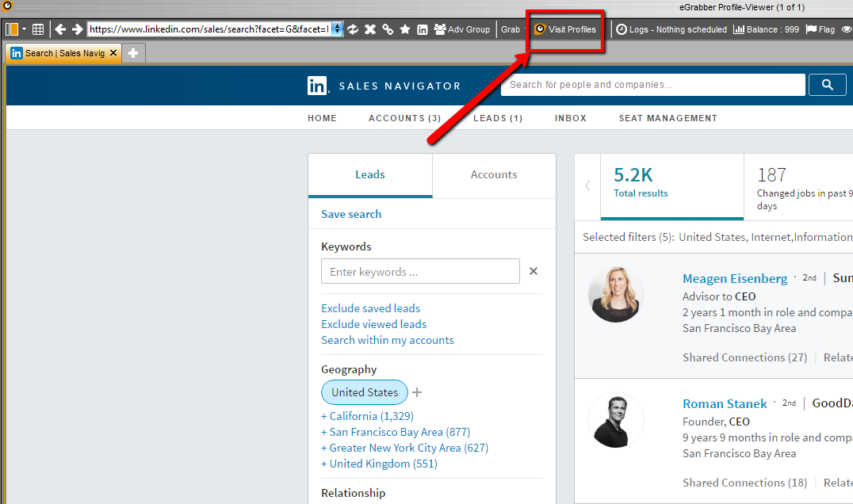Click Exclude viewed leads link

coord(373,324)
